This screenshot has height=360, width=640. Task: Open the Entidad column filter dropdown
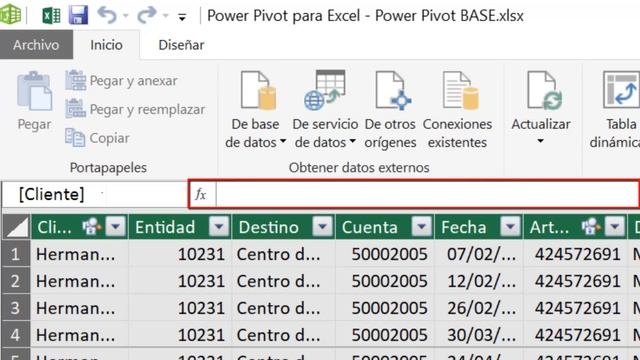219,226
